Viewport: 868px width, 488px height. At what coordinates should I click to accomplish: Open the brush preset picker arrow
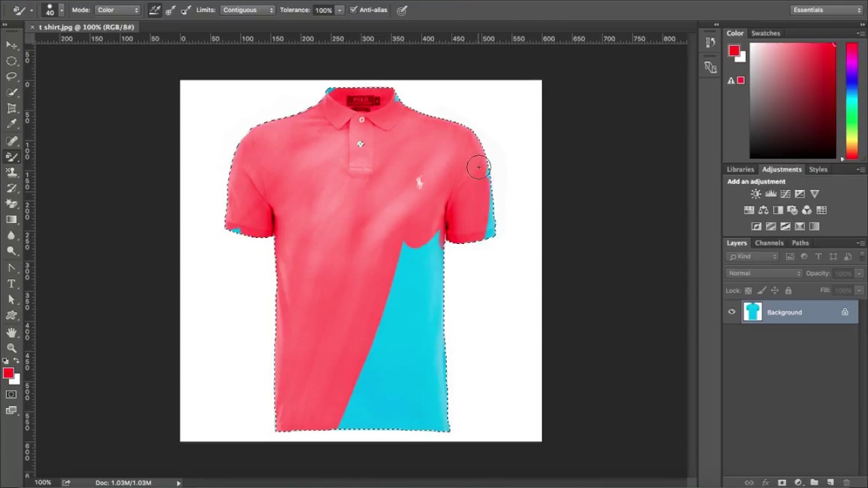tap(61, 10)
